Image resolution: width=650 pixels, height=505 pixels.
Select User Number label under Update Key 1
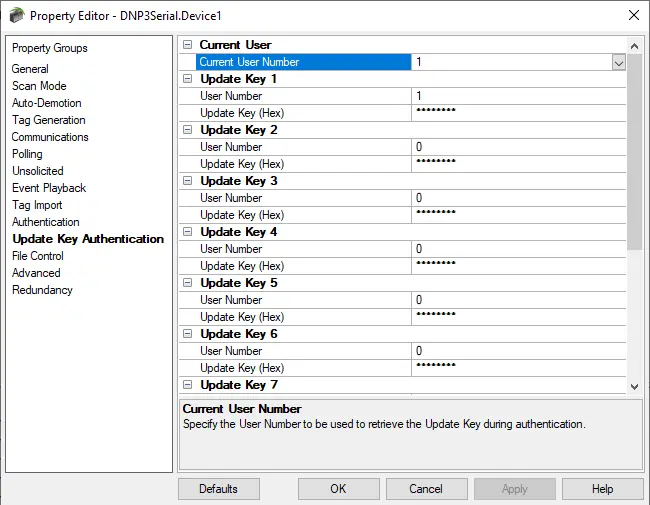231,96
